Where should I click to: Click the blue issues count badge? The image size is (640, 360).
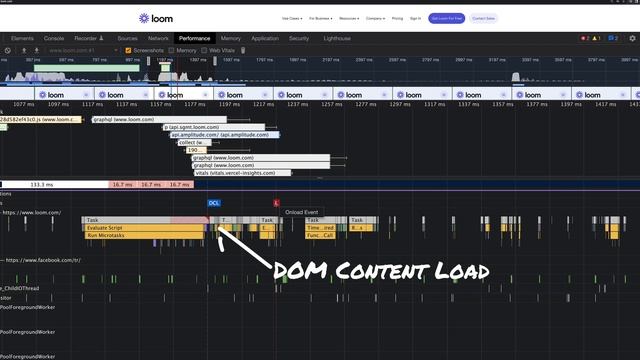(x=613, y=38)
